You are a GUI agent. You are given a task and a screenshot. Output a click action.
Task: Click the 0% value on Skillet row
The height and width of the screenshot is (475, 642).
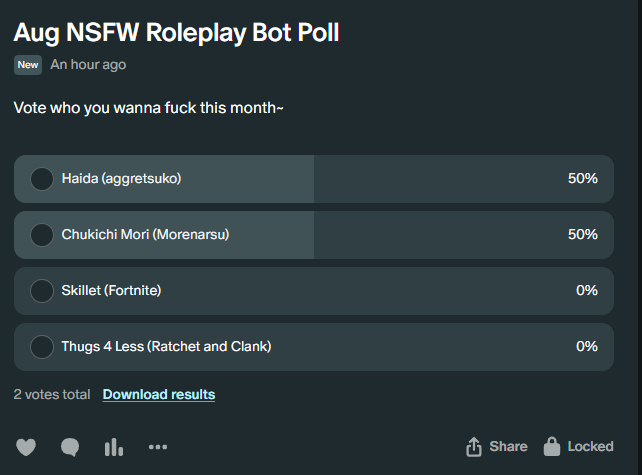[586, 291]
